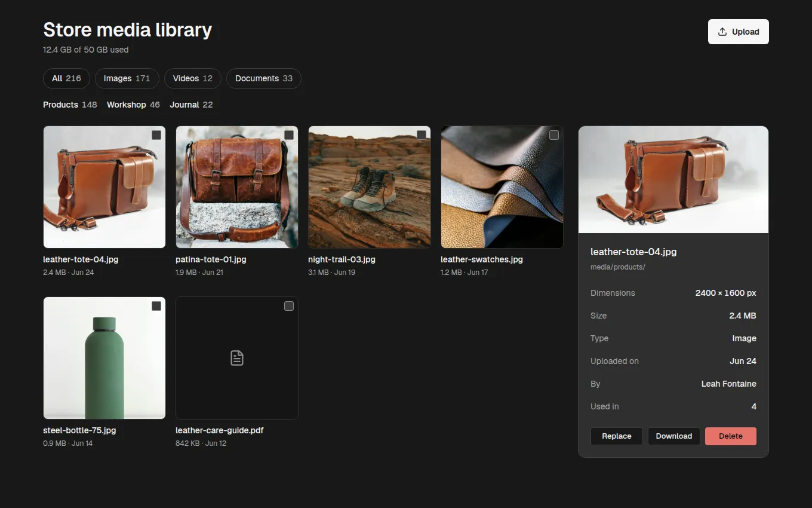Click the upload arrow icon
The image size is (812, 508).
722,32
